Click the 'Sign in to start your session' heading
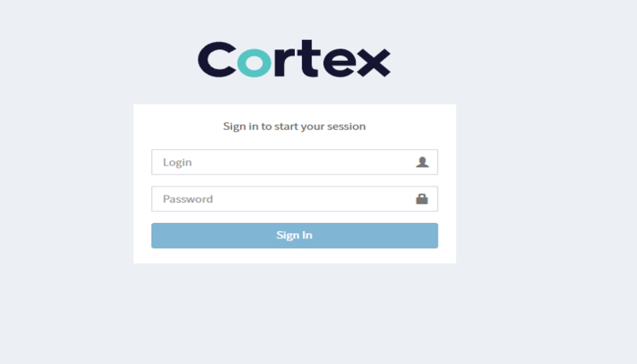 294,126
